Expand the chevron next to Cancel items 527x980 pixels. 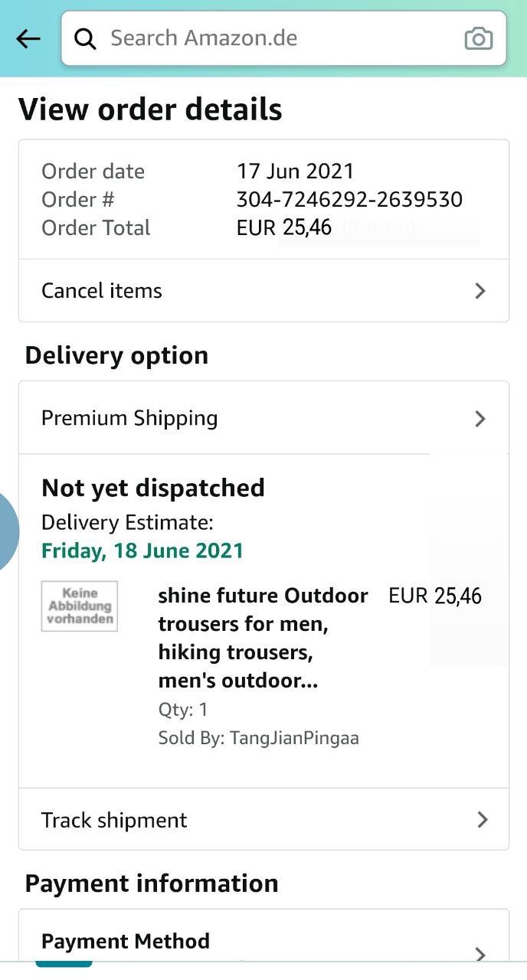coord(480,291)
